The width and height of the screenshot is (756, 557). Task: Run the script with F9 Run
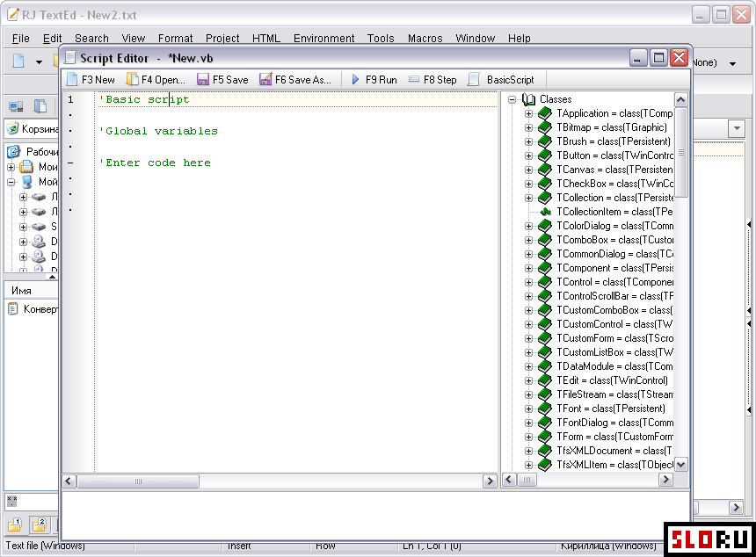tap(374, 79)
